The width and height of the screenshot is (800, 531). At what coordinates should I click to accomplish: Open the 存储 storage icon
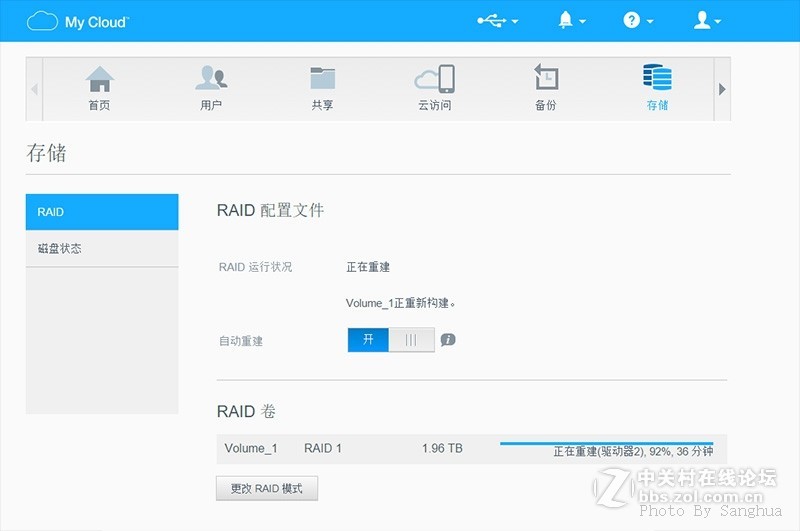pos(657,77)
